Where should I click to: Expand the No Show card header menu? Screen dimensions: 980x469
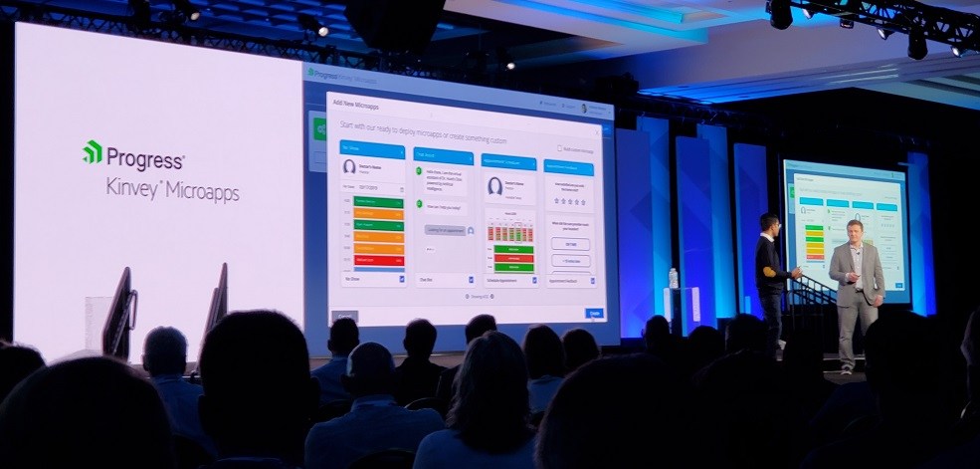pyautogui.click(x=401, y=154)
